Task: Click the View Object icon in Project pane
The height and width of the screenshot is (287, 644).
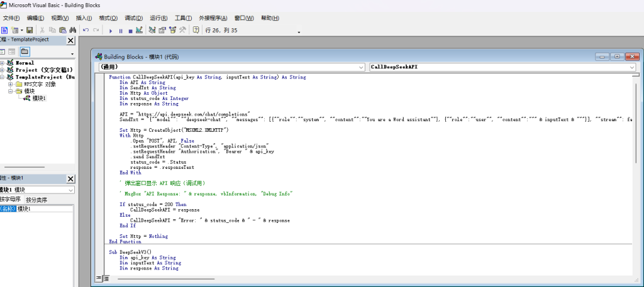Action: (x=12, y=51)
